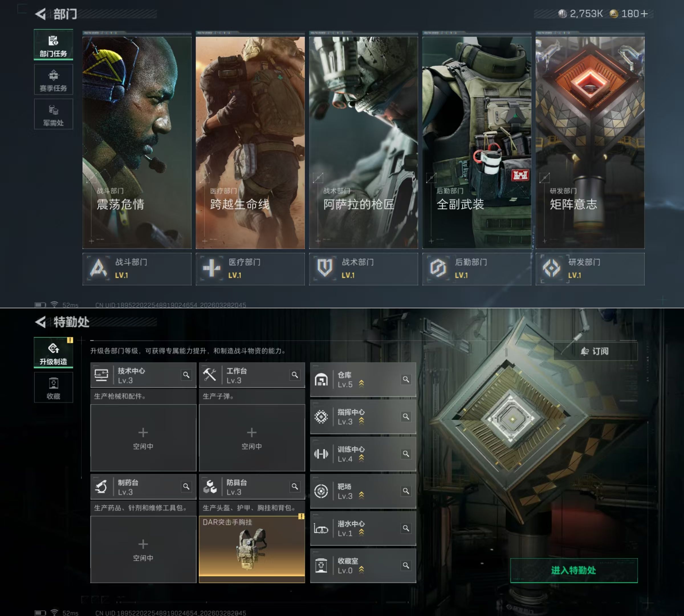Viewport: 684px width, 616px height.
Task: Open the 军需处 sidebar tab
Action: click(54, 114)
